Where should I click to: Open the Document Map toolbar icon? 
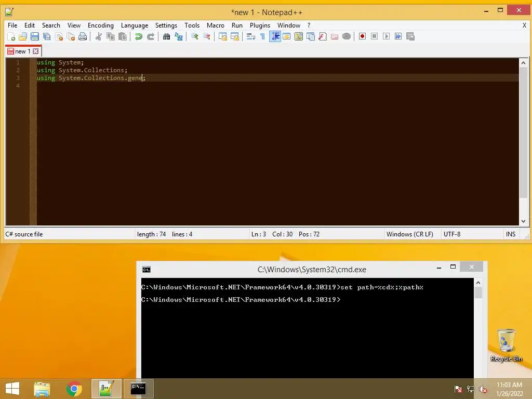299,37
